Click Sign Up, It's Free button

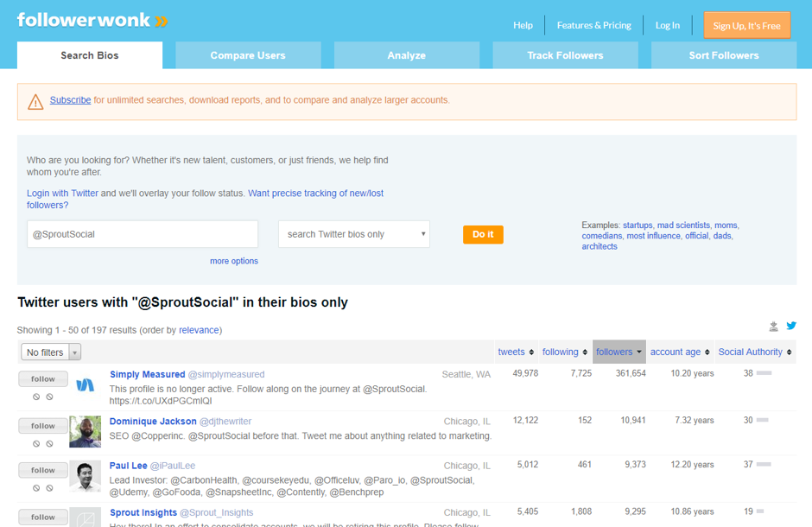click(x=746, y=26)
